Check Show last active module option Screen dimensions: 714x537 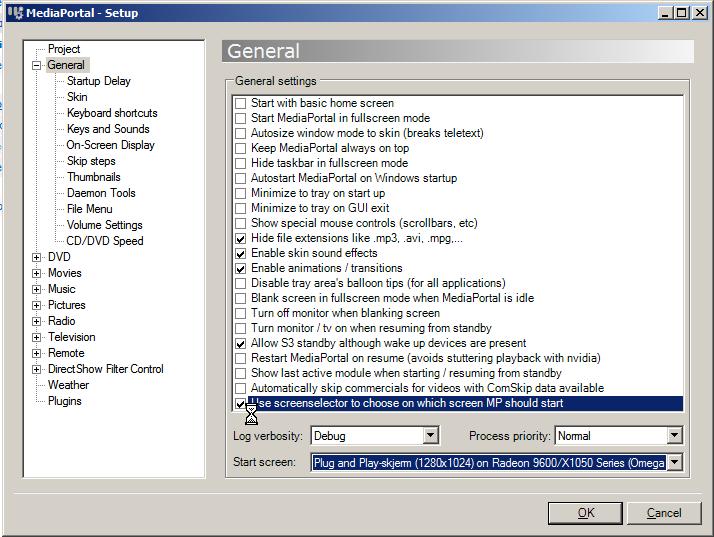240,373
